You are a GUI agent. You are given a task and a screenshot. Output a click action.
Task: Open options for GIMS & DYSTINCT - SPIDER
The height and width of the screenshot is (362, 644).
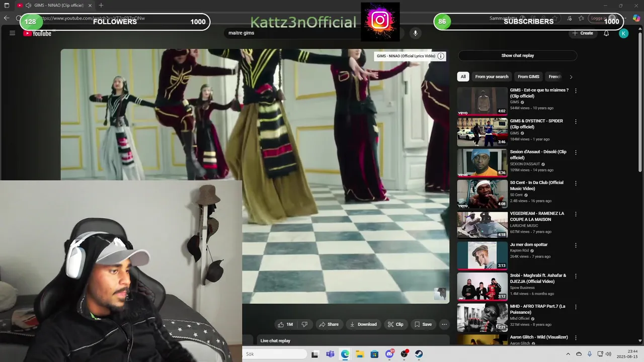click(576, 122)
